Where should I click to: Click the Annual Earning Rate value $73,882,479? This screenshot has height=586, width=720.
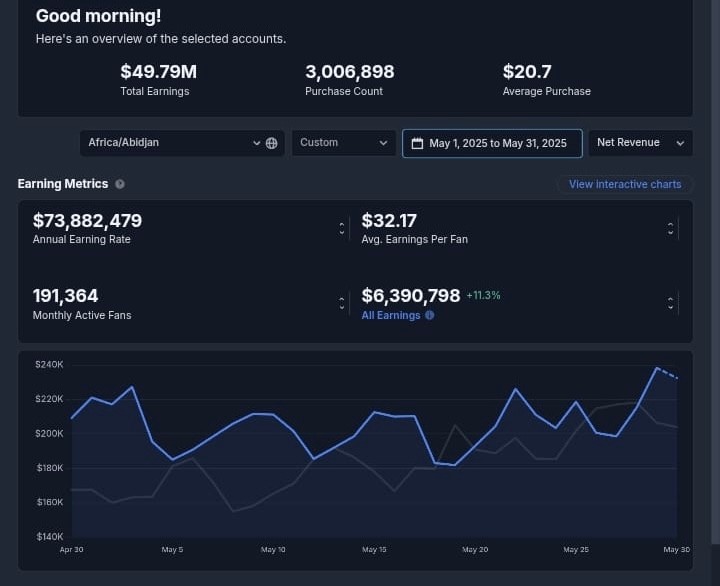[x=88, y=221]
